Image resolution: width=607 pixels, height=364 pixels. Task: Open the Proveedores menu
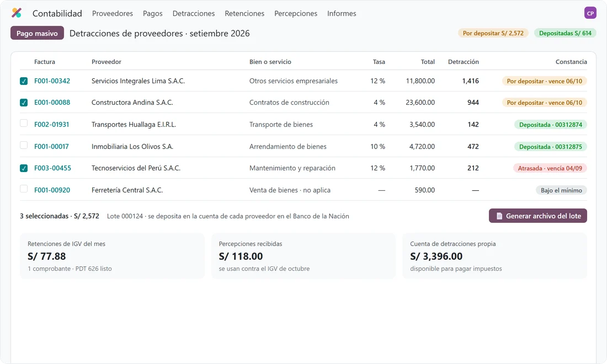coord(112,13)
